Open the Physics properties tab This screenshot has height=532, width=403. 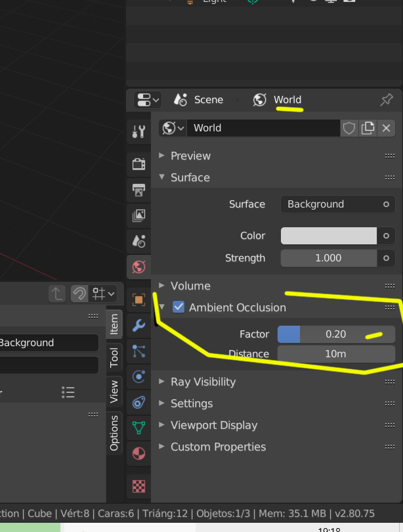coord(138,376)
